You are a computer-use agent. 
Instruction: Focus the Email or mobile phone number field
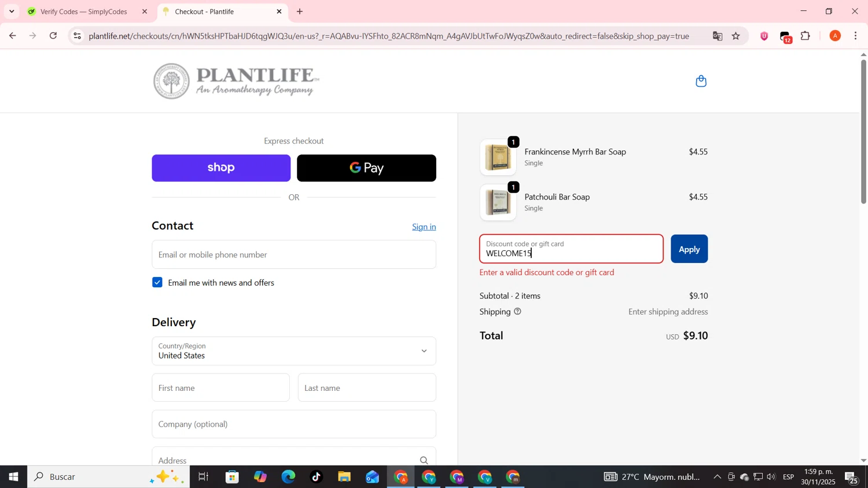click(x=294, y=254)
